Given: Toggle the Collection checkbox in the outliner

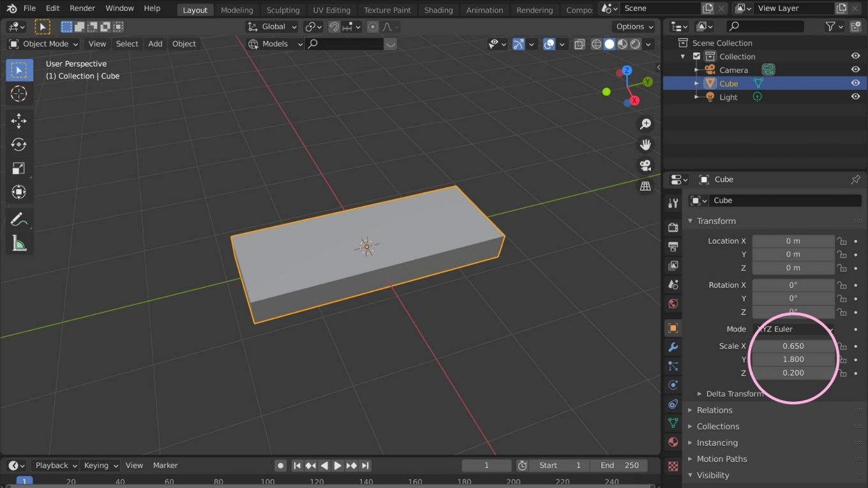Looking at the screenshot, I should (696, 56).
